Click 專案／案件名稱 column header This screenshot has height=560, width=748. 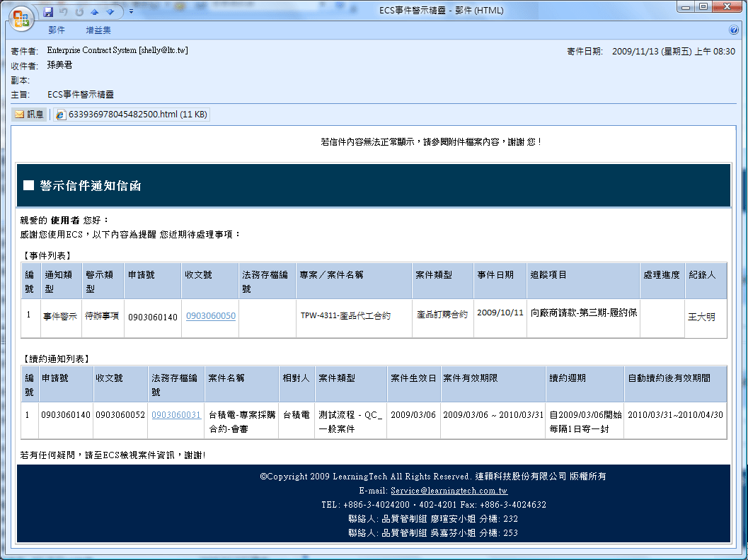(x=354, y=281)
